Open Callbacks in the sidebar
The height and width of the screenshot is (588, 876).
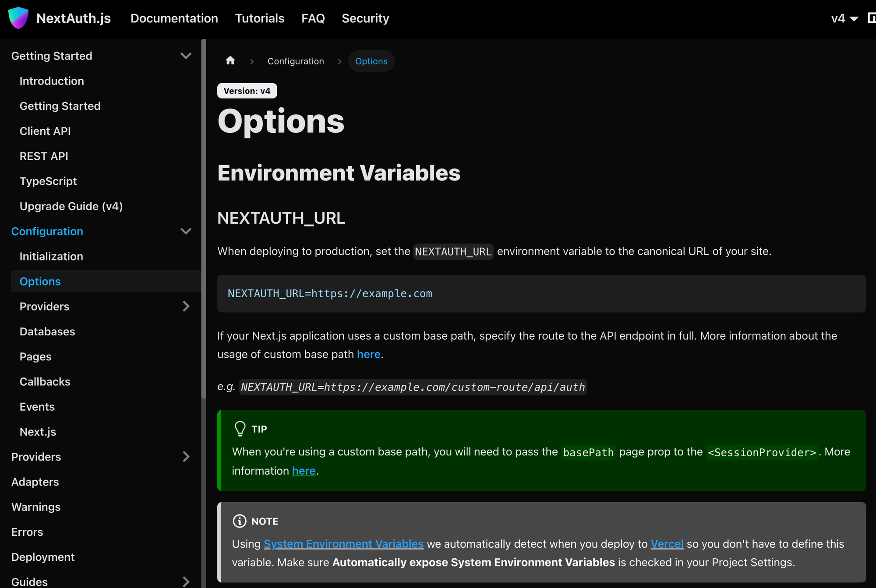pos(45,382)
